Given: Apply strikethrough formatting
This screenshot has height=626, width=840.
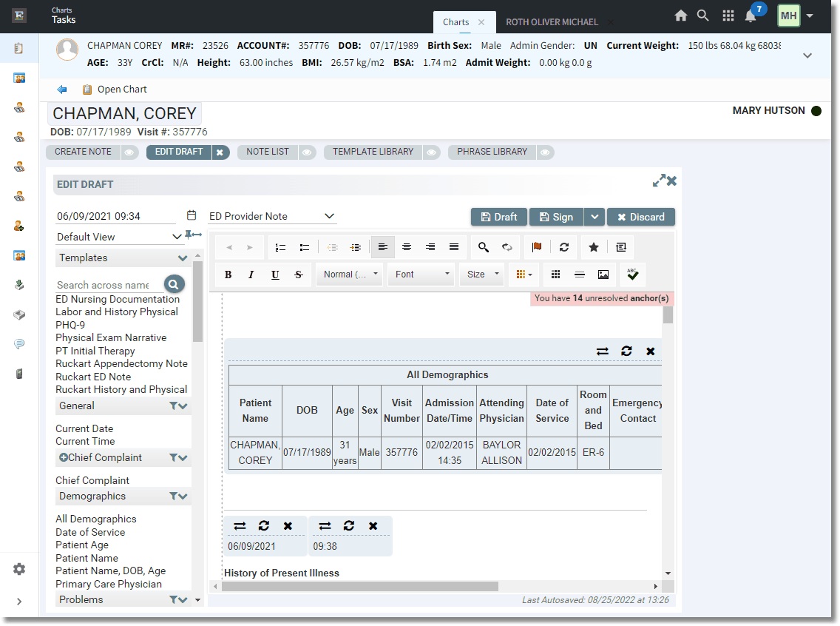Looking at the screenshot, I should tap(299, 275).
